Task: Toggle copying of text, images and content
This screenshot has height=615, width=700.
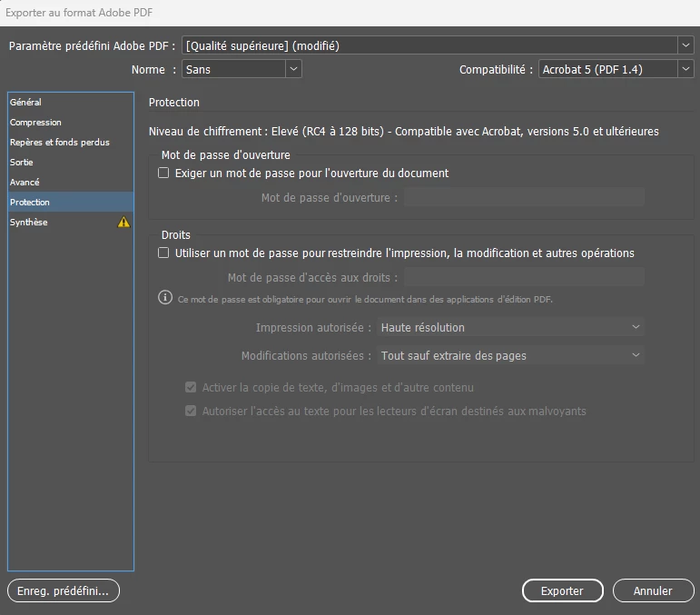Action: [x=191, y=387]
